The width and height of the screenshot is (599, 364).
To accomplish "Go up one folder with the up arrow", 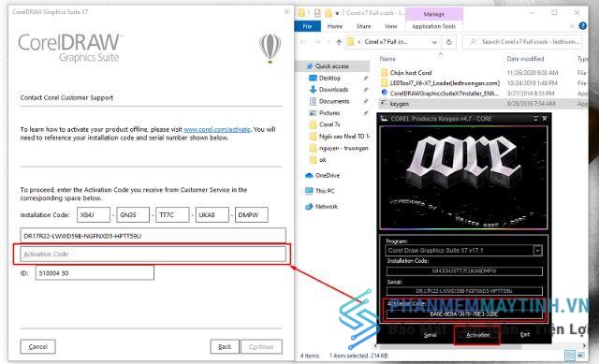I will (x=339, y=42).
